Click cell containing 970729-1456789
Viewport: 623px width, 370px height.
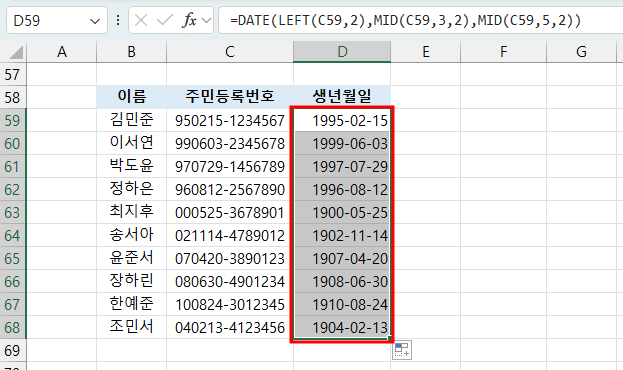tap(230, 166)
